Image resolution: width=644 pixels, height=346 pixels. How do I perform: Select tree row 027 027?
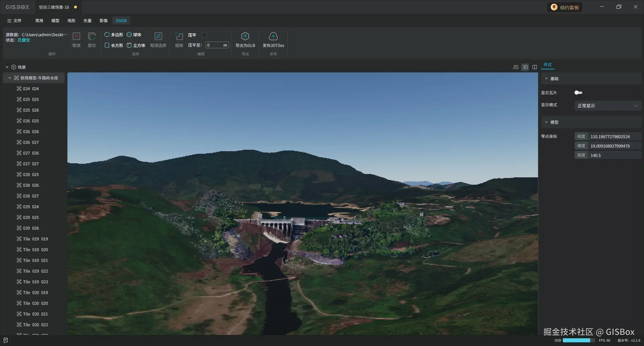click(34, 164)
